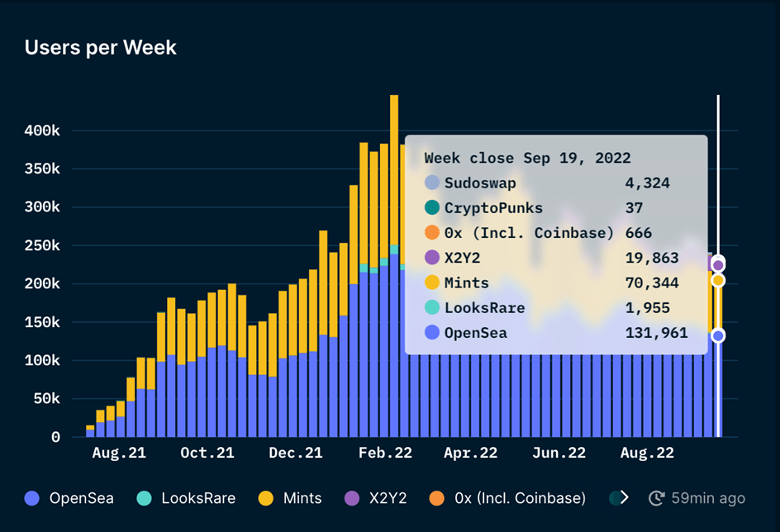Screen dimensions: 780x532
Task: Click the 100k y-axis label
Action: click(x=42, y=360)
